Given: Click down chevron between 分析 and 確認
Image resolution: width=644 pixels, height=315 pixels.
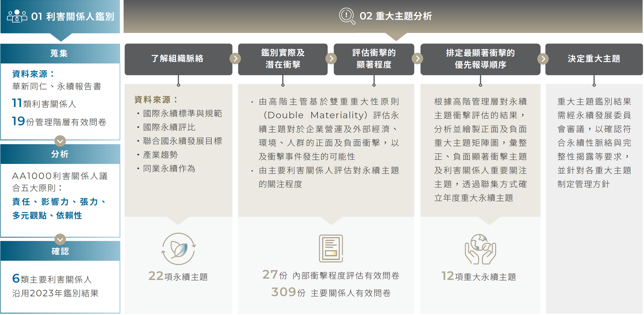Looking at the screenshot, I should click(x=60, y=239).
